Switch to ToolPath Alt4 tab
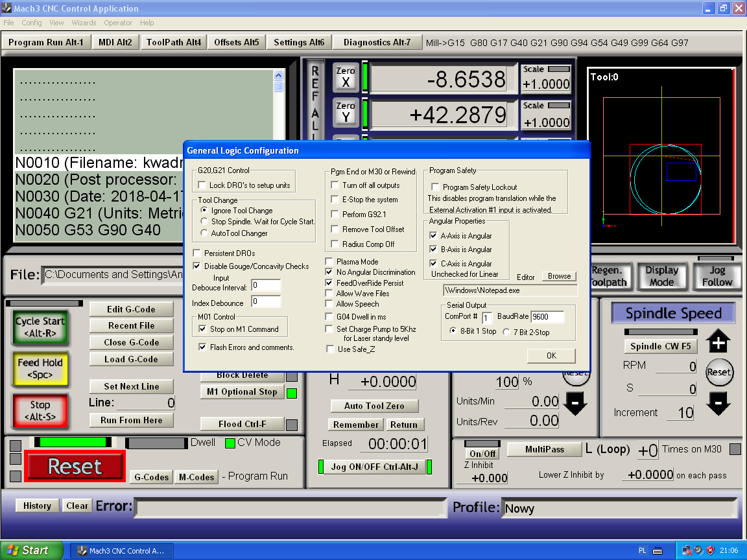747x560 pixels. [x=173, y=42]
